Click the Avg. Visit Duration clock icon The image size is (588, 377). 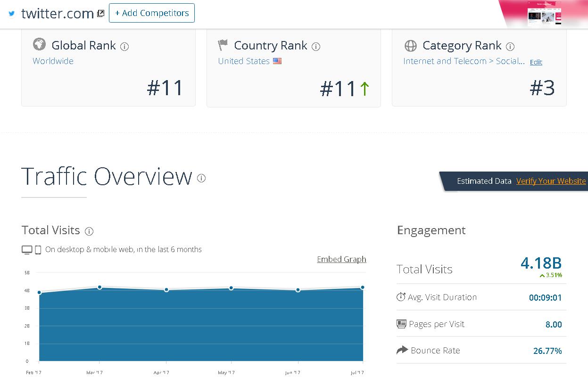point(401,297)
